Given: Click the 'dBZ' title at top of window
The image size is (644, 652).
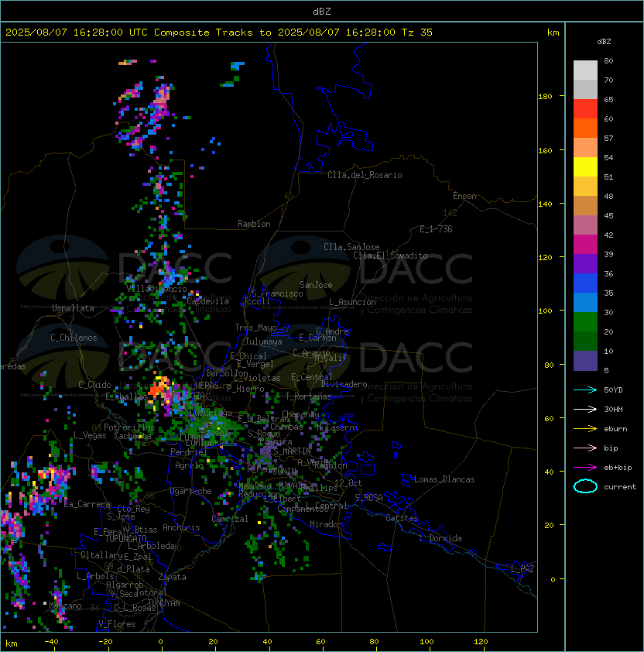Looking at the screenshot, I should (x=322, y=11).
